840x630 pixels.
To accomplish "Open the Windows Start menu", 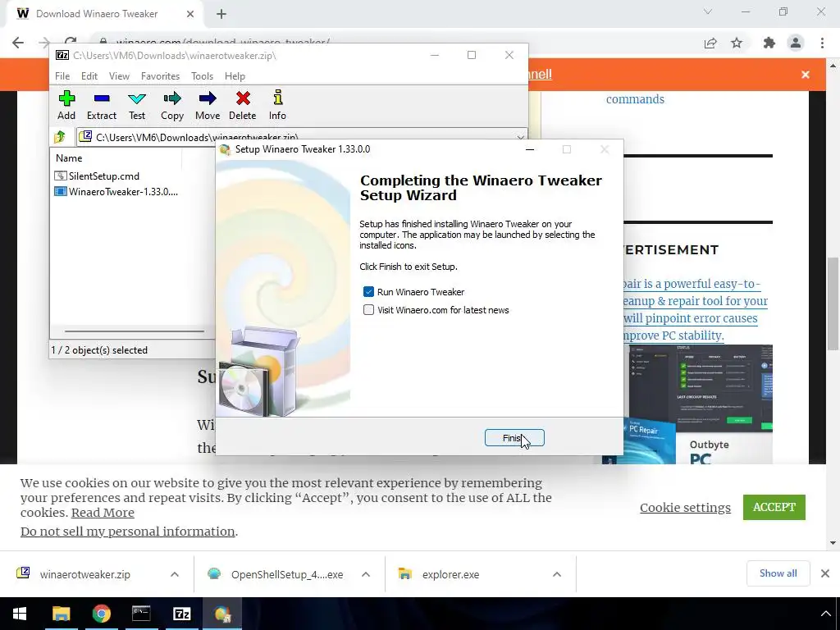I will coord(20,614).
